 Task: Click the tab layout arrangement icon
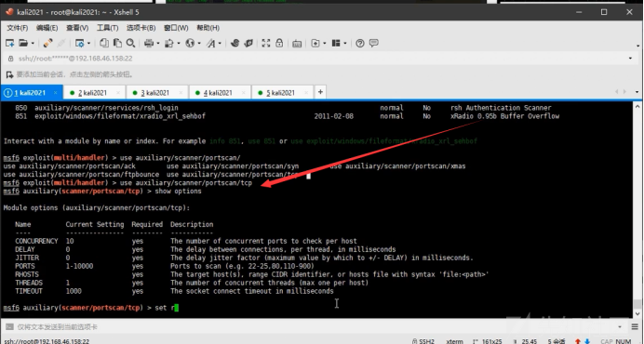(x=336, y=43)
